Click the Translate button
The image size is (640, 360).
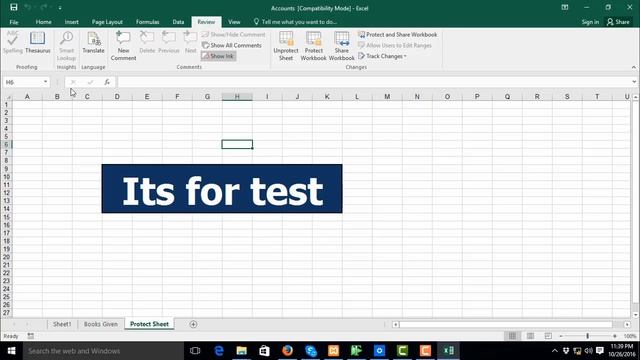tap(93, 42)
